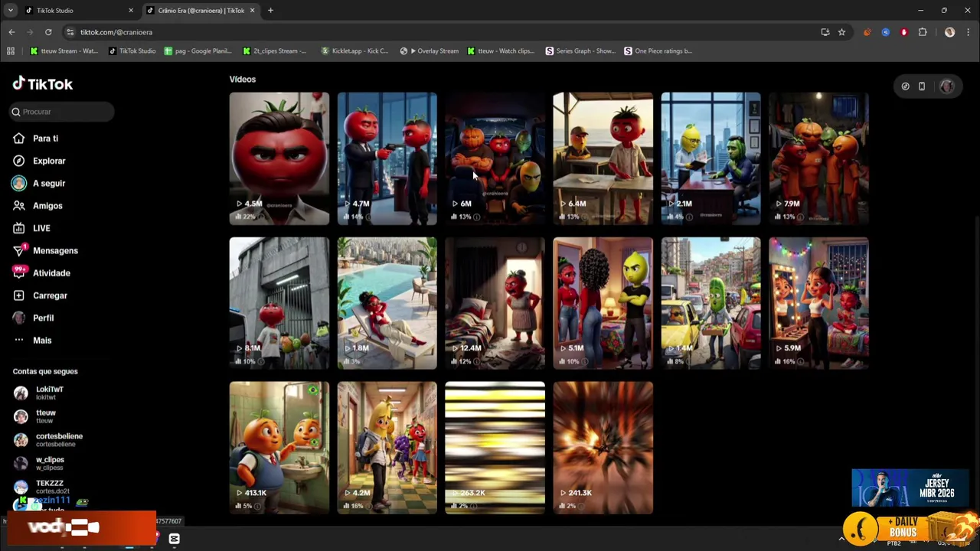
Task: Open the video with 6M views
Action: [x=495, y=158]
